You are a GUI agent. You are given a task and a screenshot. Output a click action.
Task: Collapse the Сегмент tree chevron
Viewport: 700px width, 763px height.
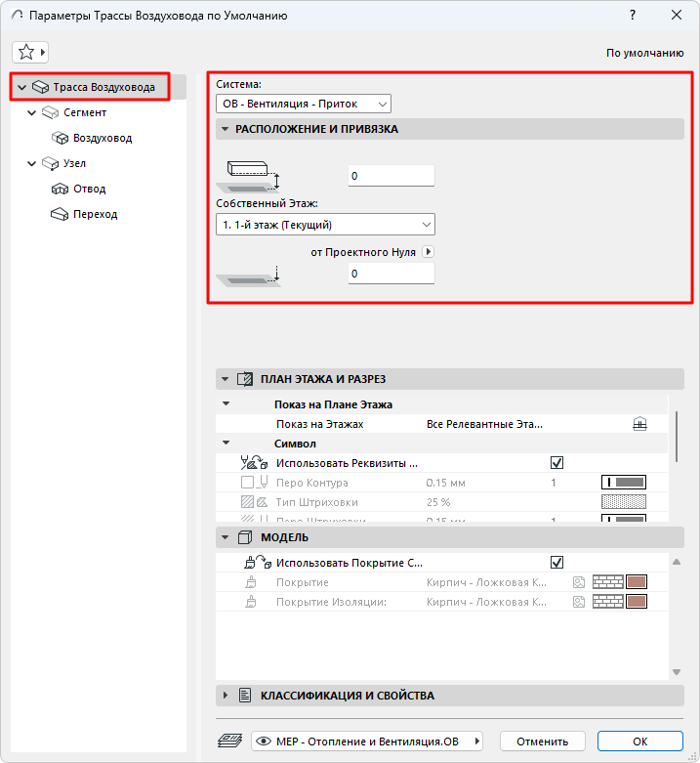pyautogui.click(x=32, y=113)
